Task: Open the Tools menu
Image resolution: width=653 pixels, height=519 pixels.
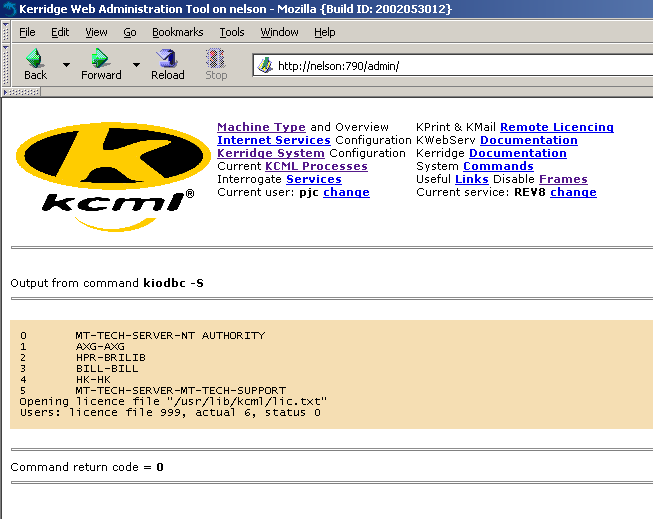Action: pyautogui.click(x=232, y=32)
